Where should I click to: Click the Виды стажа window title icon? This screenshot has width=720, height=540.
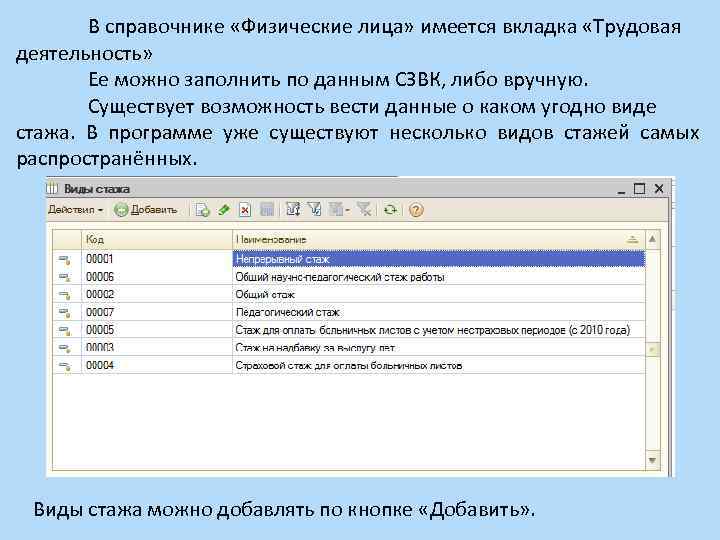(52, 188)
